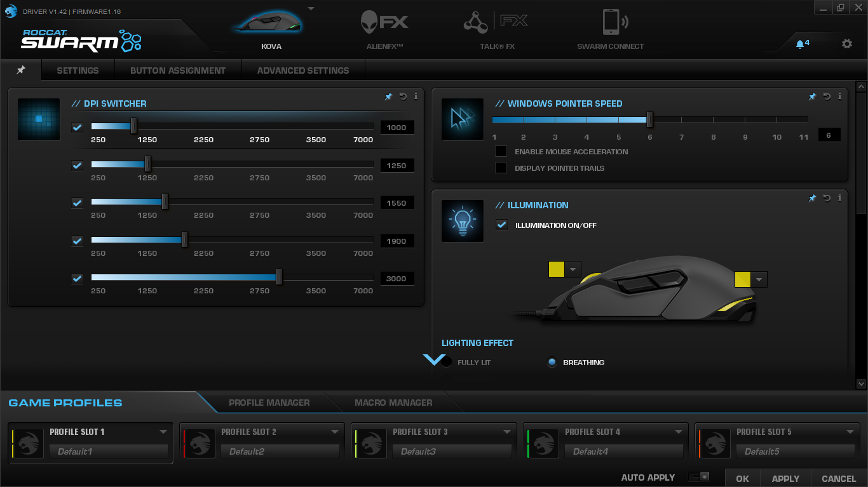
Task: Uncheck the 1900 DPI level checkbox
Action: (x=77, y=241)
